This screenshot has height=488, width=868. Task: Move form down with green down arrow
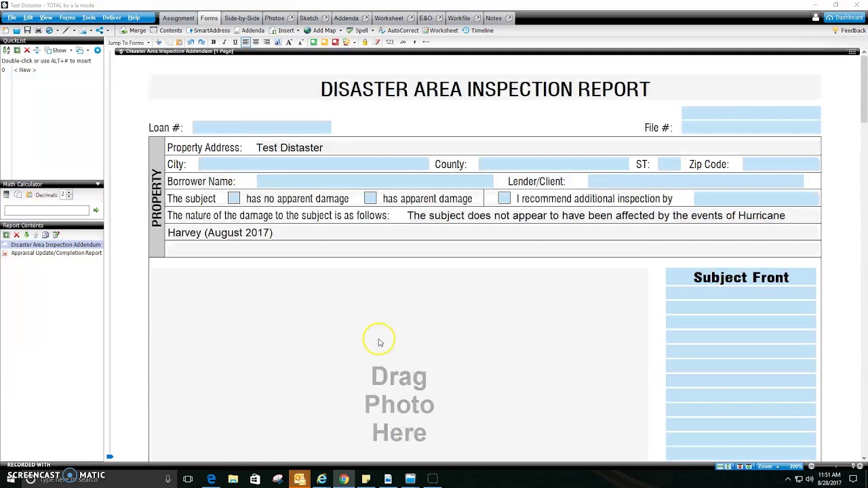pos(26,235)
